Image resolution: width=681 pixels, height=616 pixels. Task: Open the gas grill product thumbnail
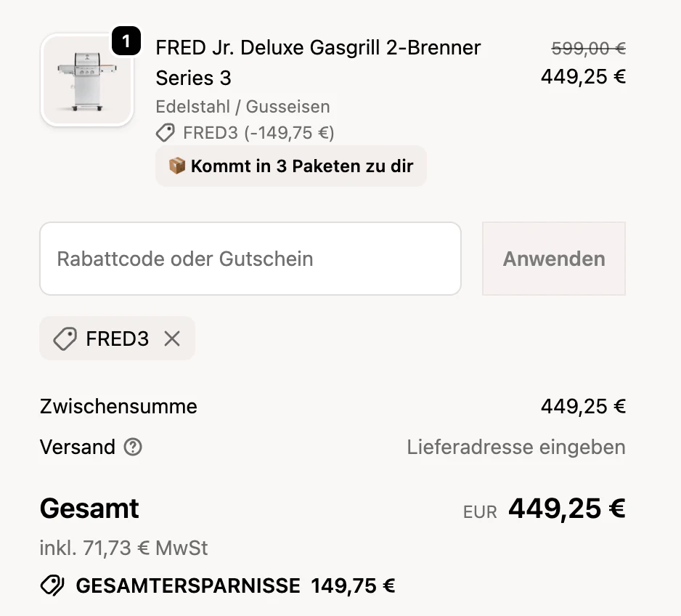pyautogui.click(x=86, y=81)
